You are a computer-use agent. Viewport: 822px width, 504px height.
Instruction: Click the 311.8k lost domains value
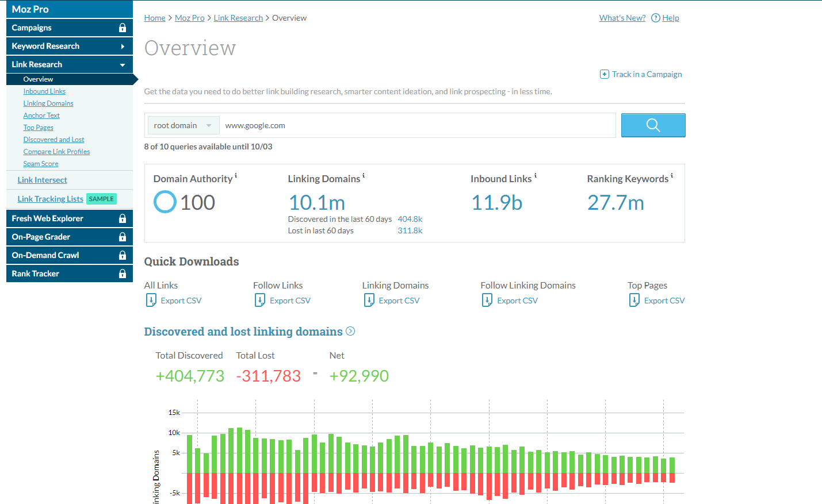(x=410, y=230)
